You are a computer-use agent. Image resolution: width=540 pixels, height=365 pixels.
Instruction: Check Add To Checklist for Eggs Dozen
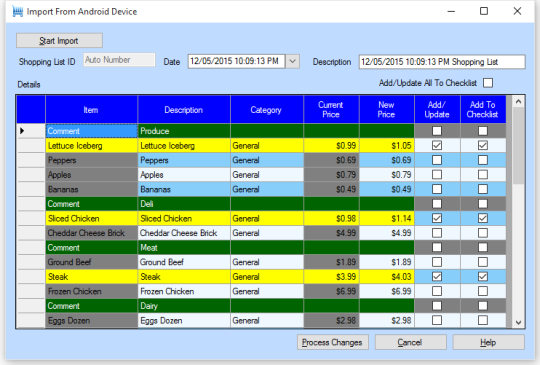point(483,320)
